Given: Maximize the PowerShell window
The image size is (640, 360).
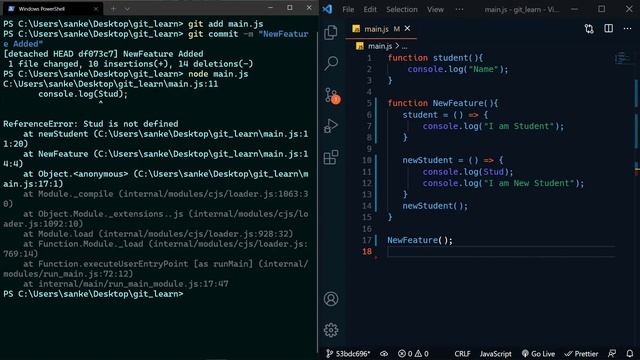Looking at the screenshot, I should tap(289, 8).
